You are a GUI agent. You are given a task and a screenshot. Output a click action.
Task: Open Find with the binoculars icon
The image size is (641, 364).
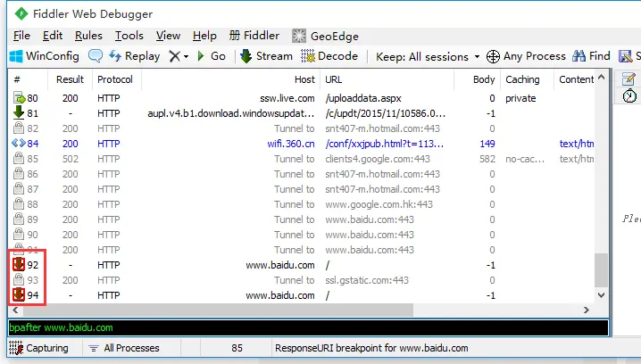591,56
